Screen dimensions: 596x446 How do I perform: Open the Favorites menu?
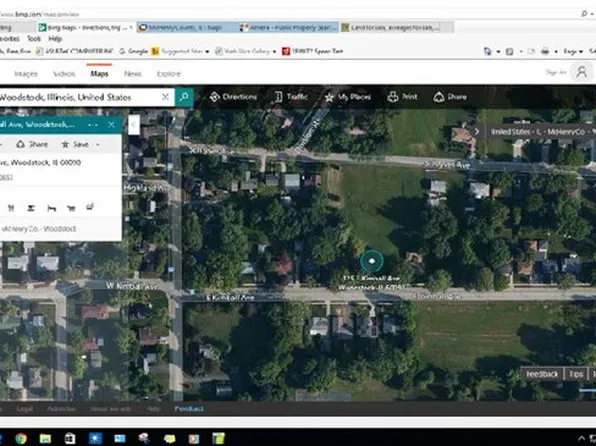(10, 39)
